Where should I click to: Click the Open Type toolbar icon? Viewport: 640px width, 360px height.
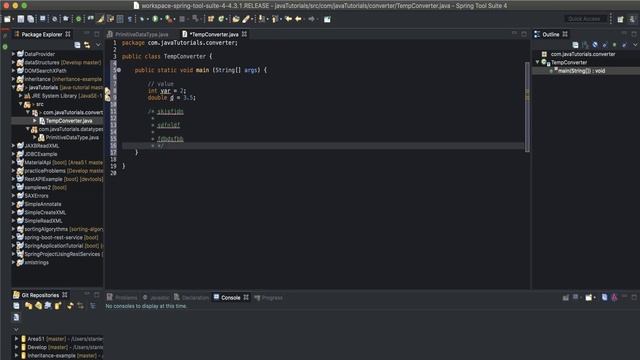(236, 19)
